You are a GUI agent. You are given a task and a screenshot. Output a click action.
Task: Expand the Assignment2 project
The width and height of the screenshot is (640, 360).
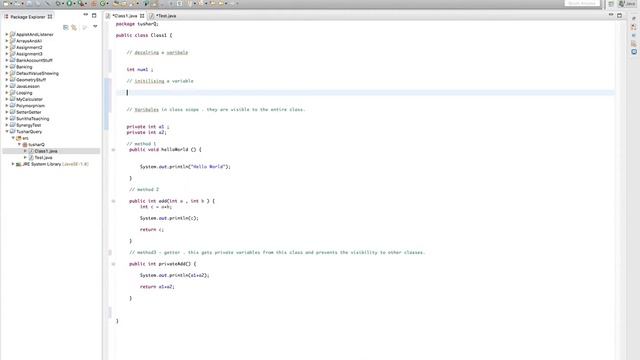coord(7,48)
